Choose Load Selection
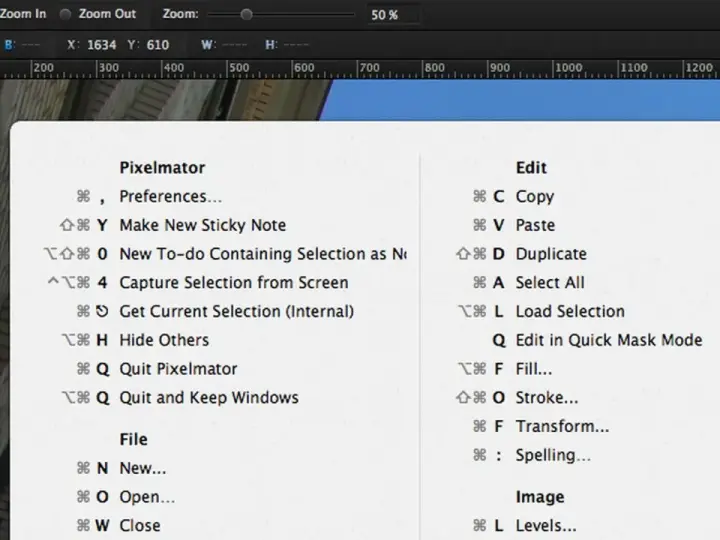The image size is (720, 540). tap(570, 311)
